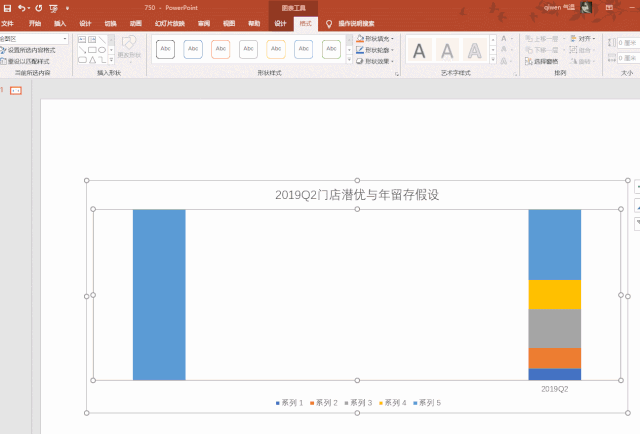Click the Redo icon in title bar
640x434 pixels.
[39, 7]
